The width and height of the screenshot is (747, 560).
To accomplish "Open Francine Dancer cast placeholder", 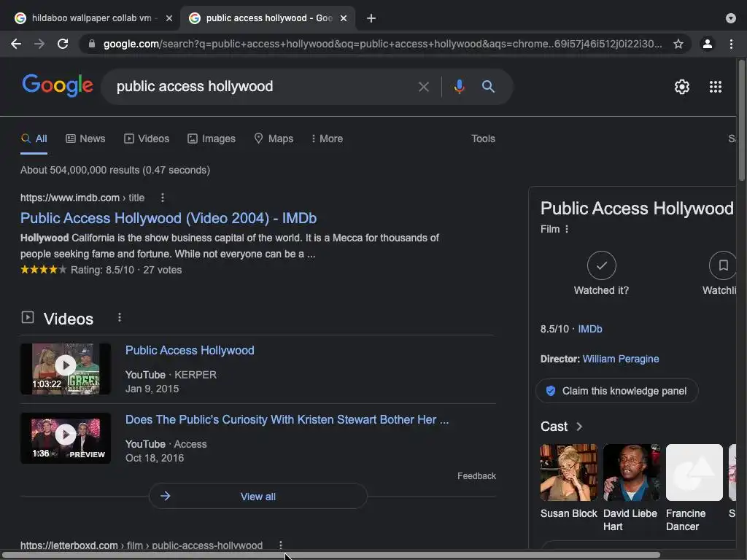I will (694, 472).
